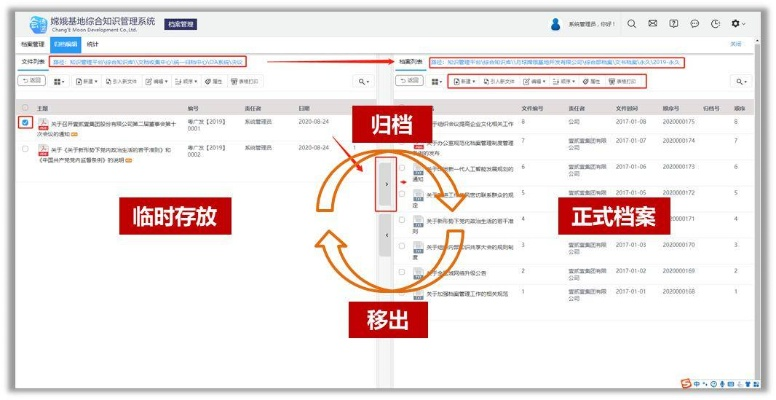The height and width of the screenshot is (400, 776).
Task: Click the clock icon in the header
Action: tap(715, 24)
